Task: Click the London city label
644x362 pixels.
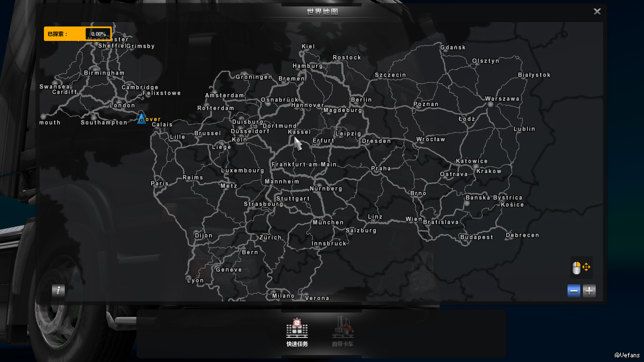Action: 122,105
